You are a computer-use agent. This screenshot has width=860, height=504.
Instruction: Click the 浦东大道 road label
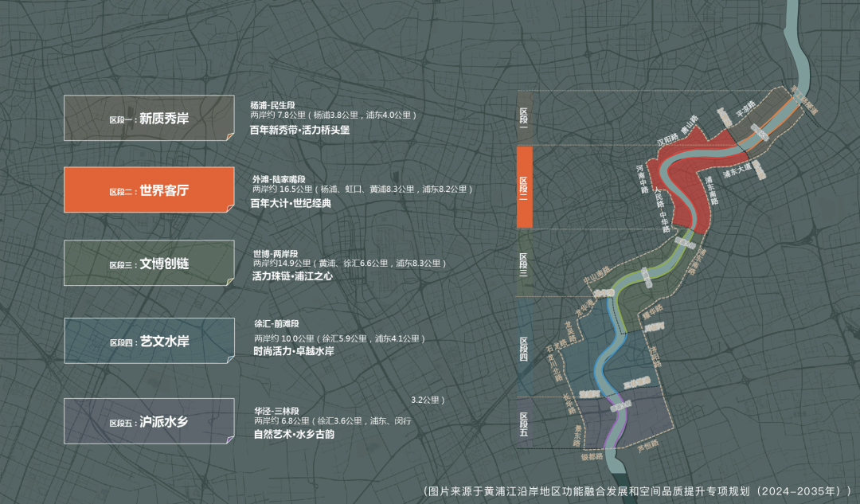click(737, 170)
